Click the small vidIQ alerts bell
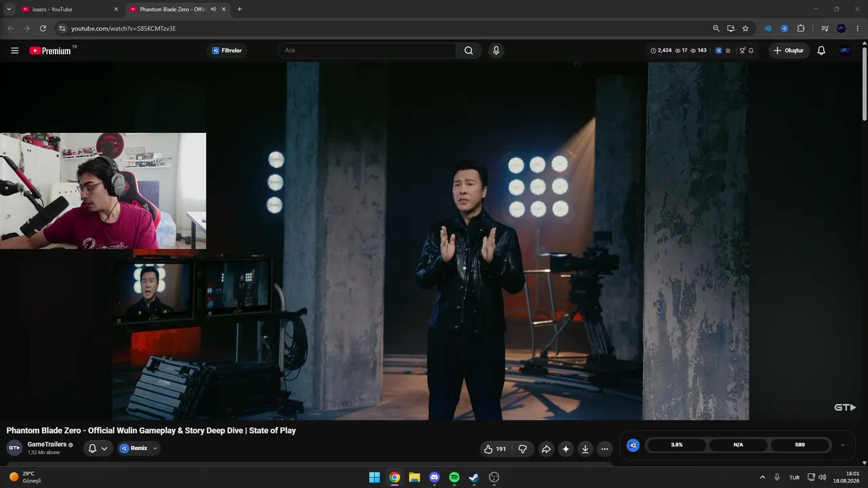This screenshot has width=868, height=488. 751,51
